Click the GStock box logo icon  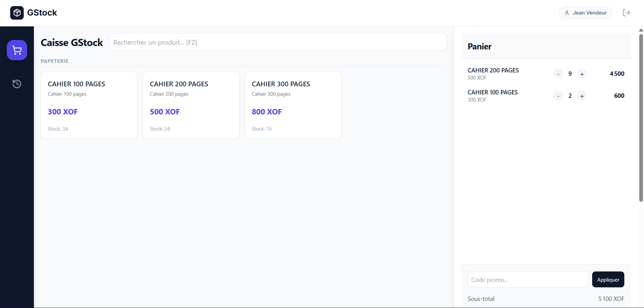(17, 13)
